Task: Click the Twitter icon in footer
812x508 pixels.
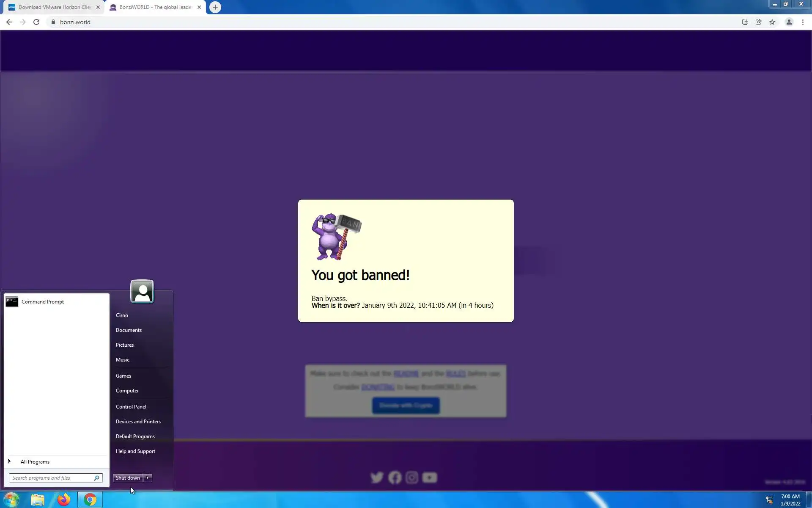Action: [377, 478]
